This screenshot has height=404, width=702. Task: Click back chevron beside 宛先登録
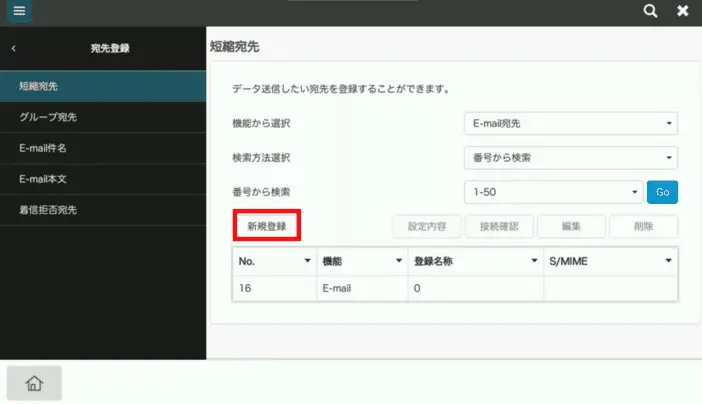14,48
